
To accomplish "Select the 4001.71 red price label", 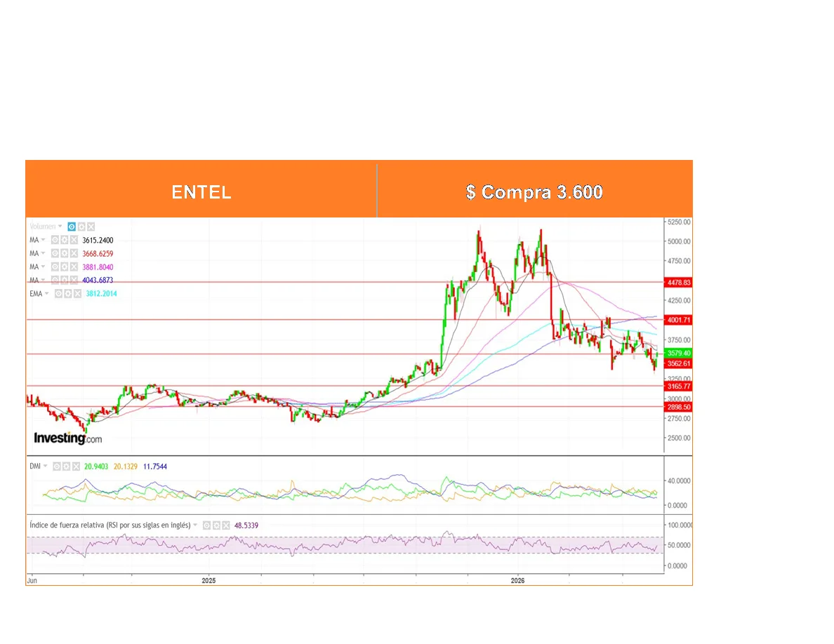I will tap(679, 320).
